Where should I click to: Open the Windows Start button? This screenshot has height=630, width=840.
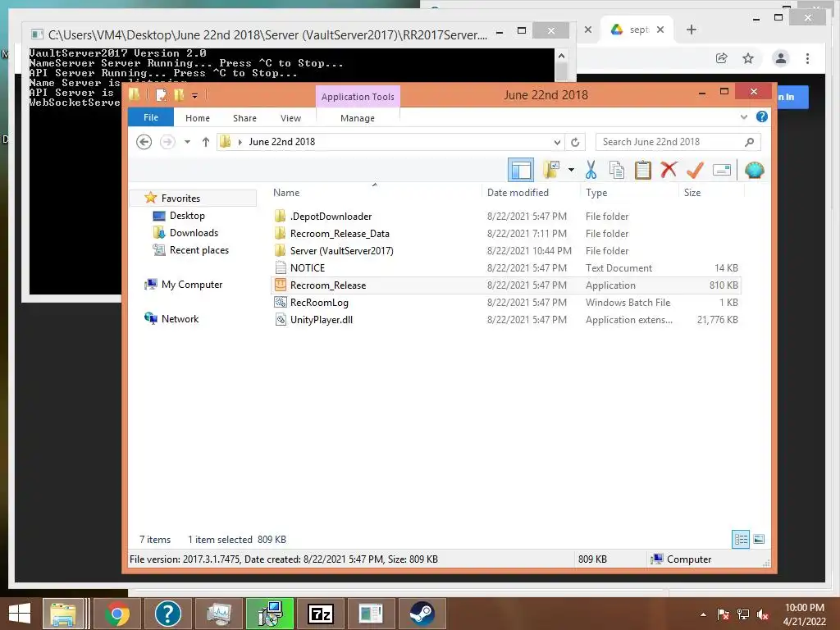pyautogui.click(x=20, y=614)
